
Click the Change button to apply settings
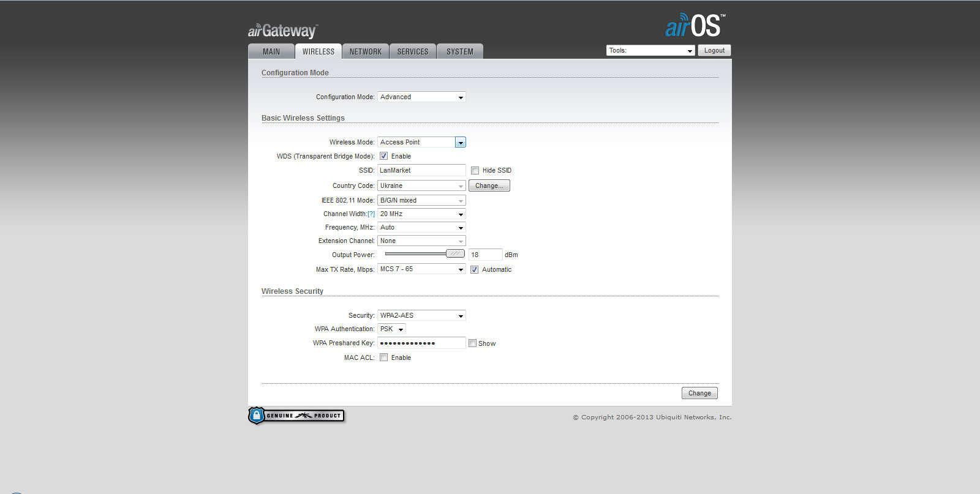pos(699,393)
